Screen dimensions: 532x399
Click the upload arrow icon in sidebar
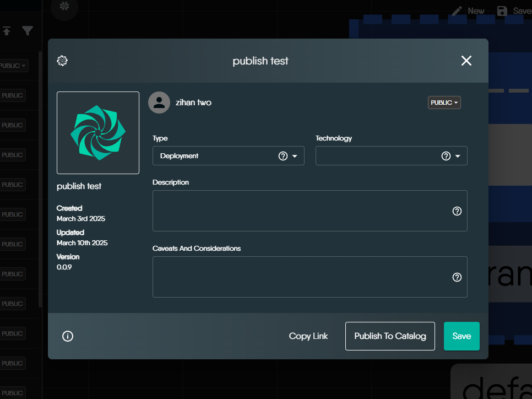tap(7, 31)
